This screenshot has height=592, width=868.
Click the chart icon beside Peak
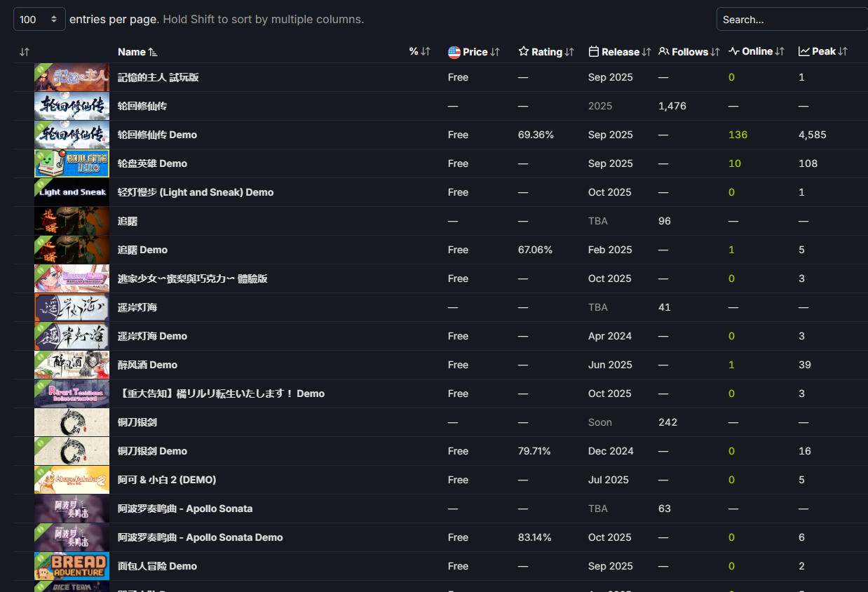click(803, 52)
